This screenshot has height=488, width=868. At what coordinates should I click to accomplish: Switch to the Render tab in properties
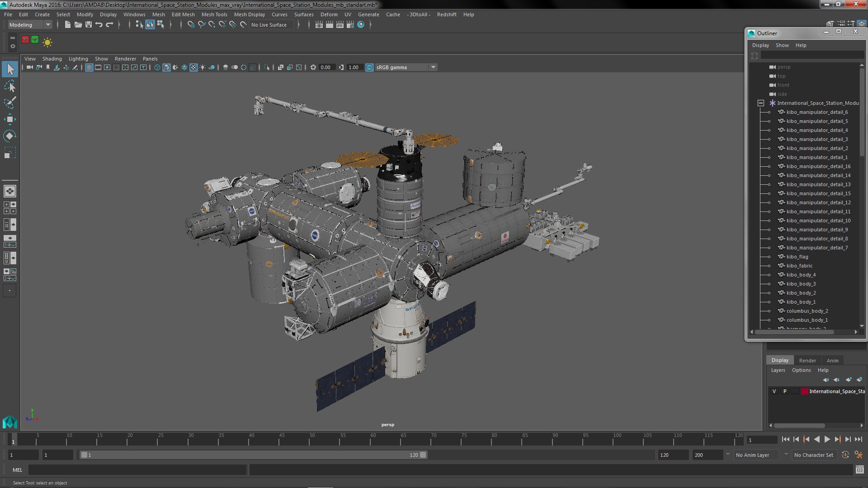point(807,360)
